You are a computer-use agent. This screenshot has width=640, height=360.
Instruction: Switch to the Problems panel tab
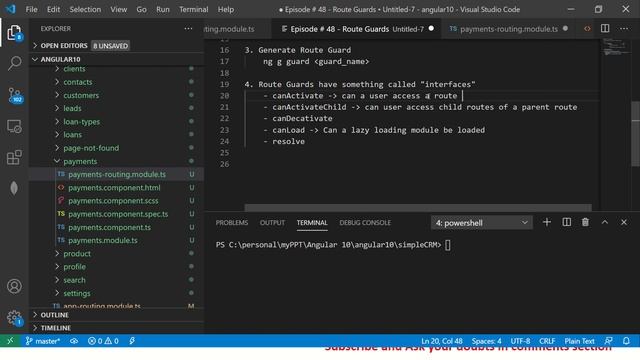pos(232,222)
